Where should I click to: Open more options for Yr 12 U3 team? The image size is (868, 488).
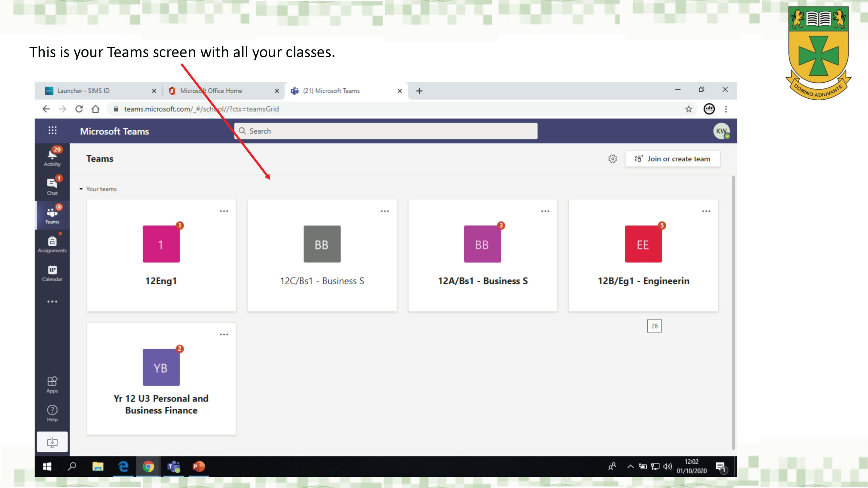pyautogui.click(x=224, y=334)
